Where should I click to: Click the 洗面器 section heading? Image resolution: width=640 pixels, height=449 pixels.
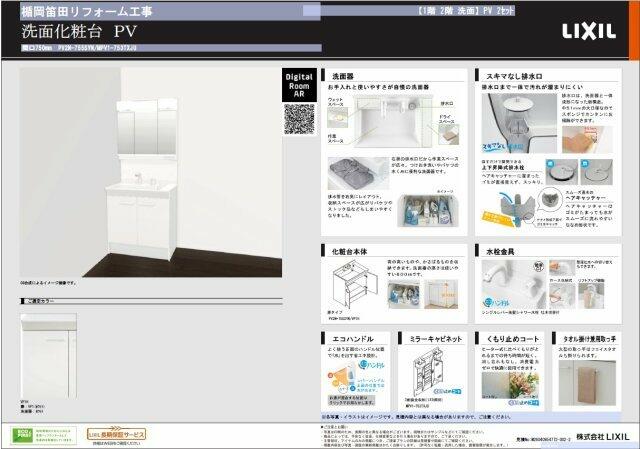(343, 76)
